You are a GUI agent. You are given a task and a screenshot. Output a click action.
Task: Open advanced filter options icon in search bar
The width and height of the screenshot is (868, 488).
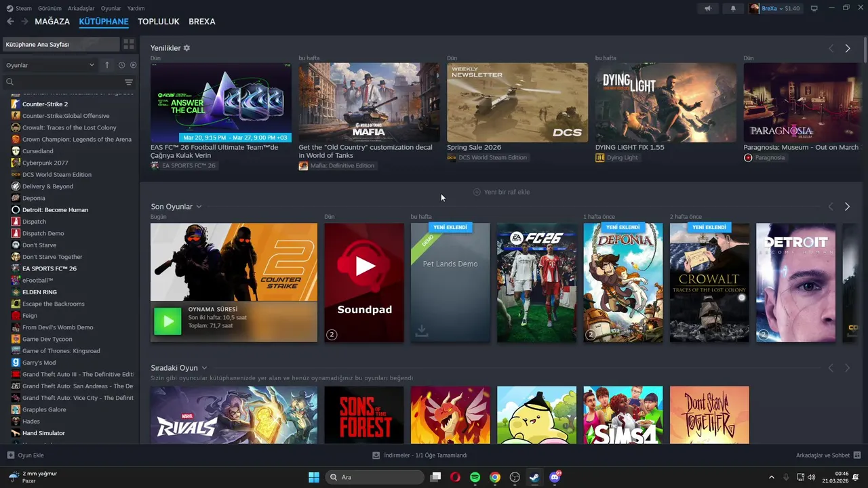[x=129, y=82]
